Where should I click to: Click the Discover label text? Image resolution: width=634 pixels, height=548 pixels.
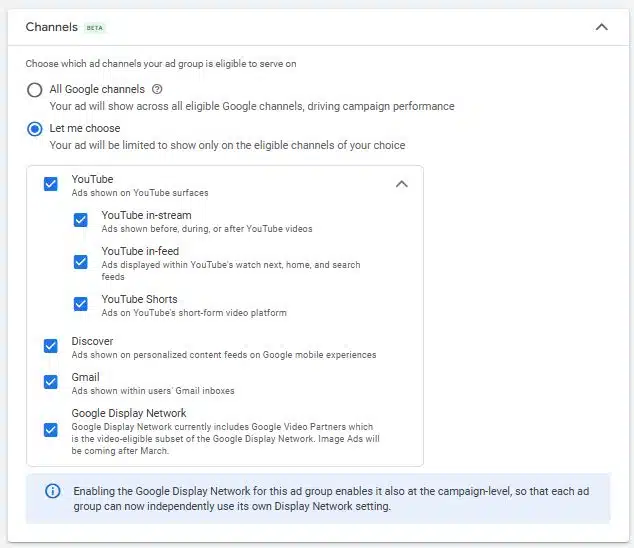point(92,341)
